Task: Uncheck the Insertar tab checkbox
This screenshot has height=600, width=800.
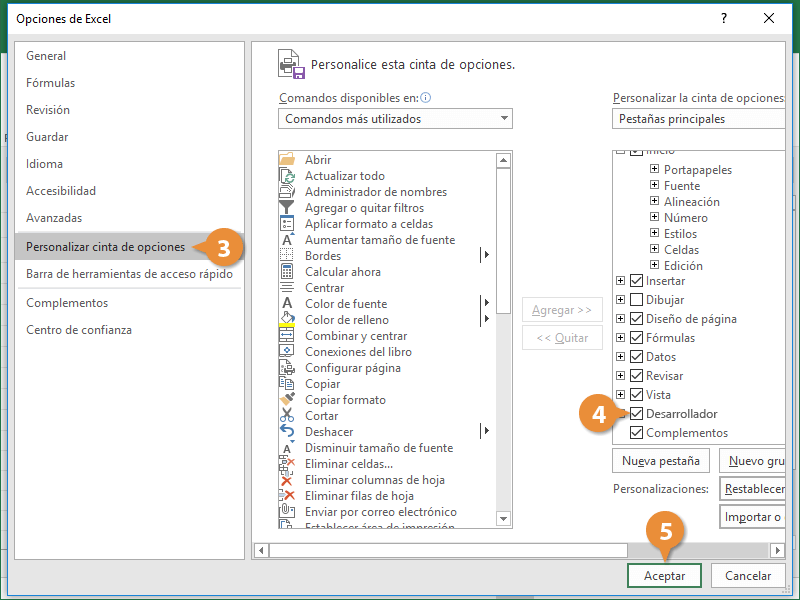Action: click(x=636, y=281)
